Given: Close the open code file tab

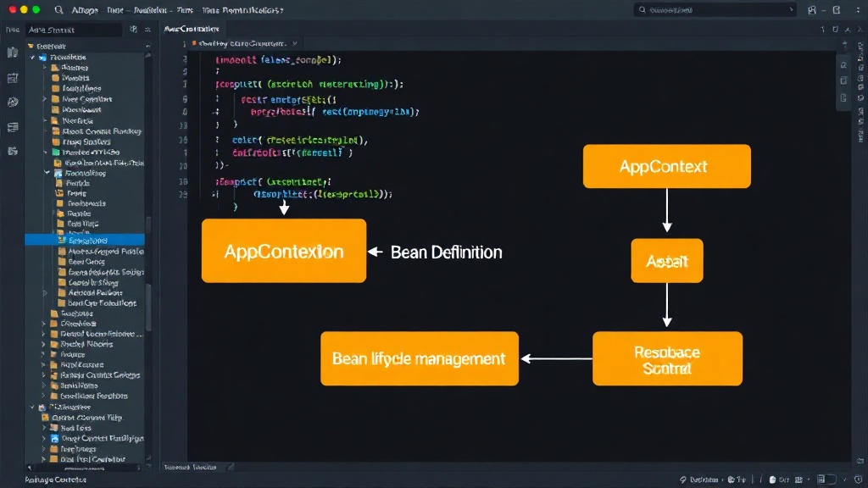Looking at the screenshot, I should pos(295,43).
